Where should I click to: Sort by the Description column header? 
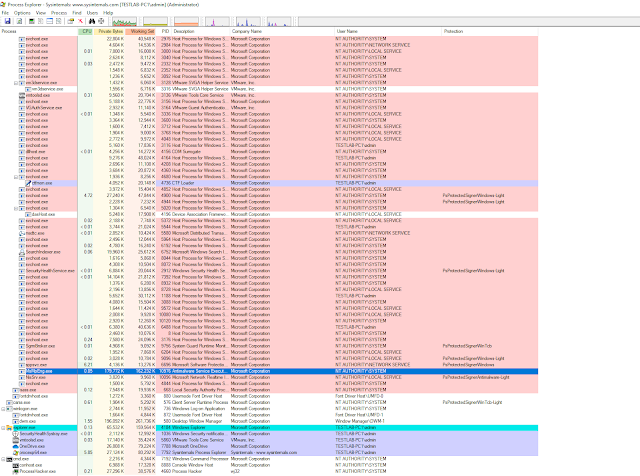tap(201, 31)
